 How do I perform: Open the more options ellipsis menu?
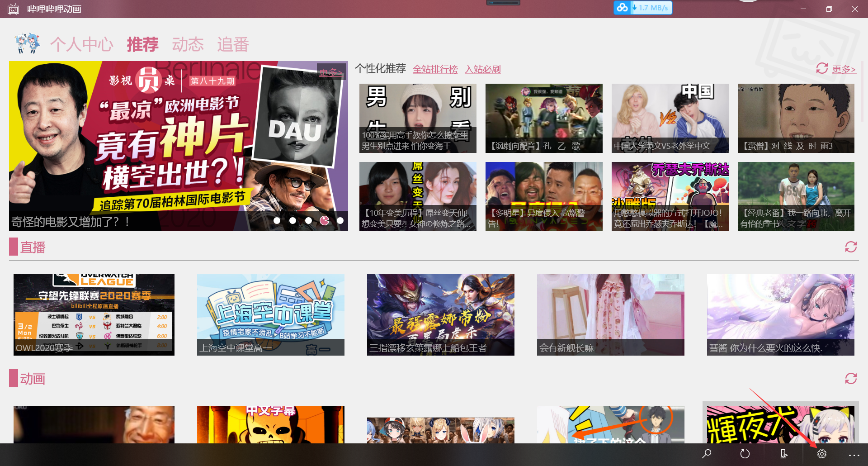pos(854,455)
